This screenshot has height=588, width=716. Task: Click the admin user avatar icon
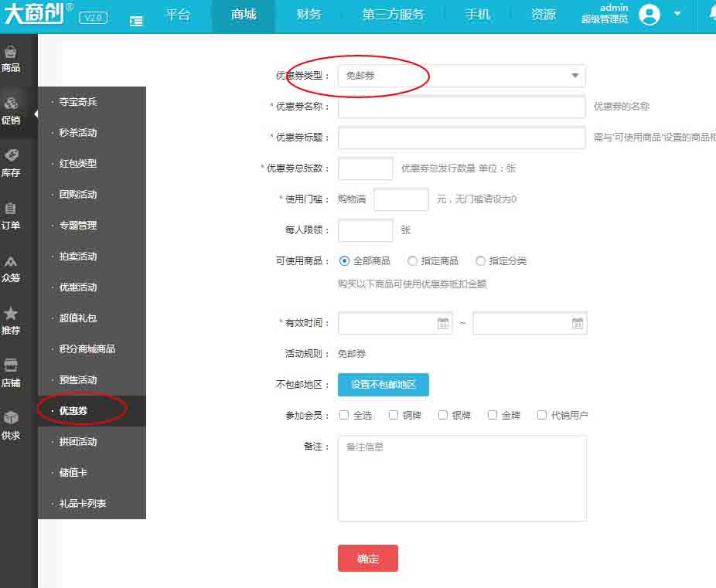pos(650,14)
